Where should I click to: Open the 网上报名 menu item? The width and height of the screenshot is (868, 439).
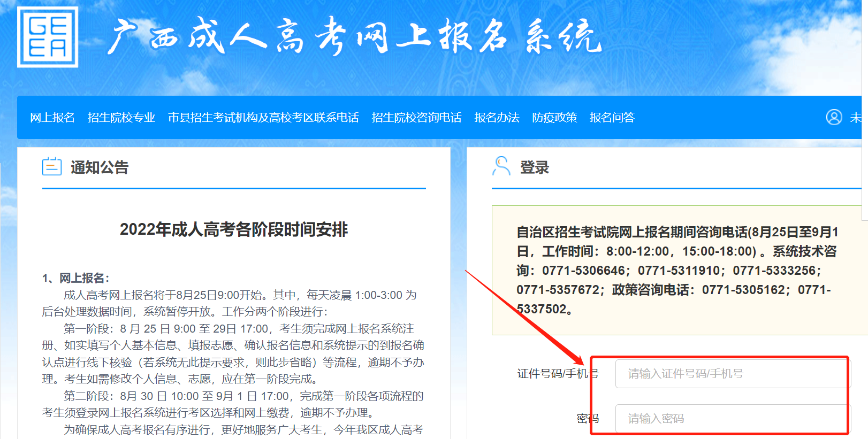[x=52, y=118]
